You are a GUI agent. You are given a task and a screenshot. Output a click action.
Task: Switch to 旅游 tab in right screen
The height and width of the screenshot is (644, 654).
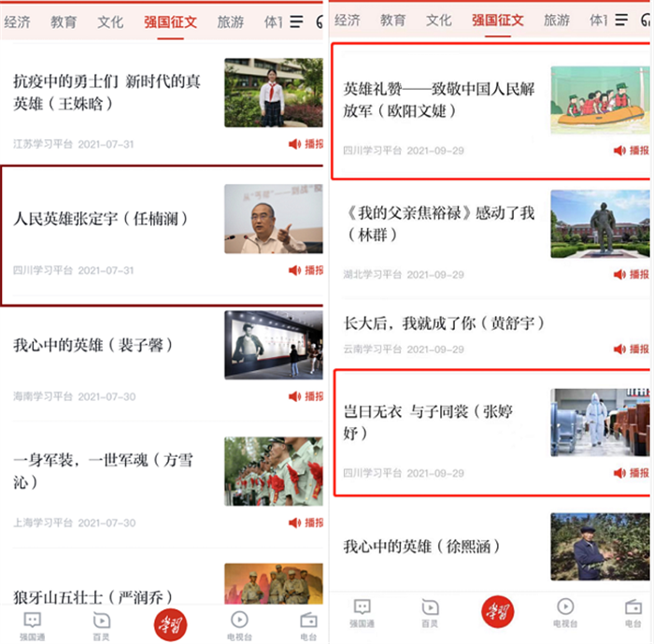pyautogui.click(x=556, y=20)
